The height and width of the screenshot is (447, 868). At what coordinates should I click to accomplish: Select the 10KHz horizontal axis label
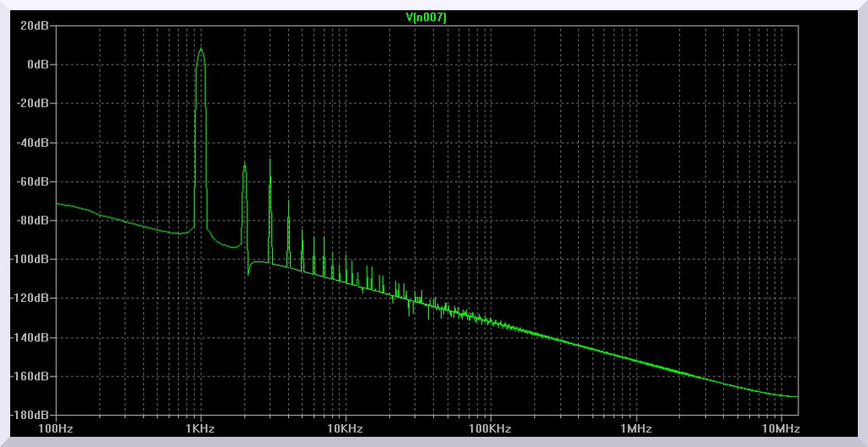[x=346, y=428]
